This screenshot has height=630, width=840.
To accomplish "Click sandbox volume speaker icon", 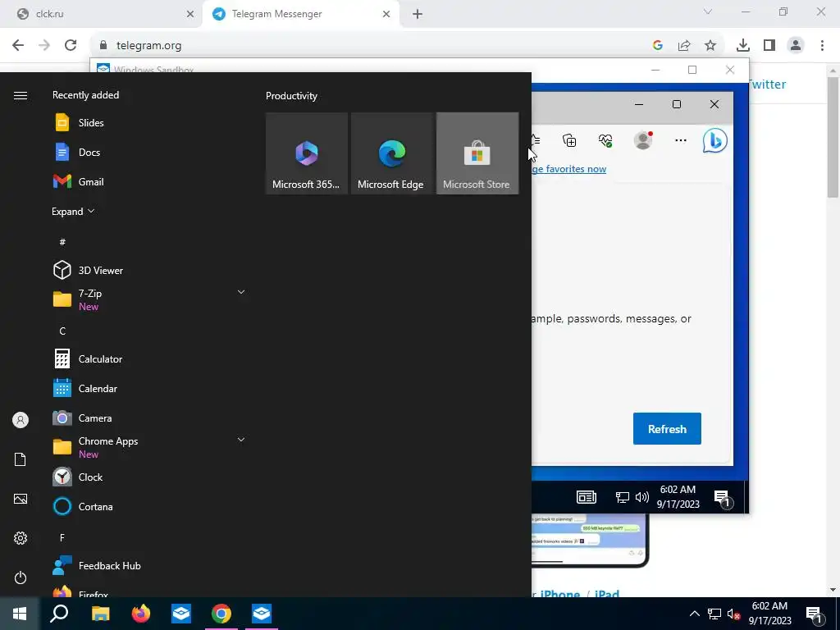I will (641, 497).
